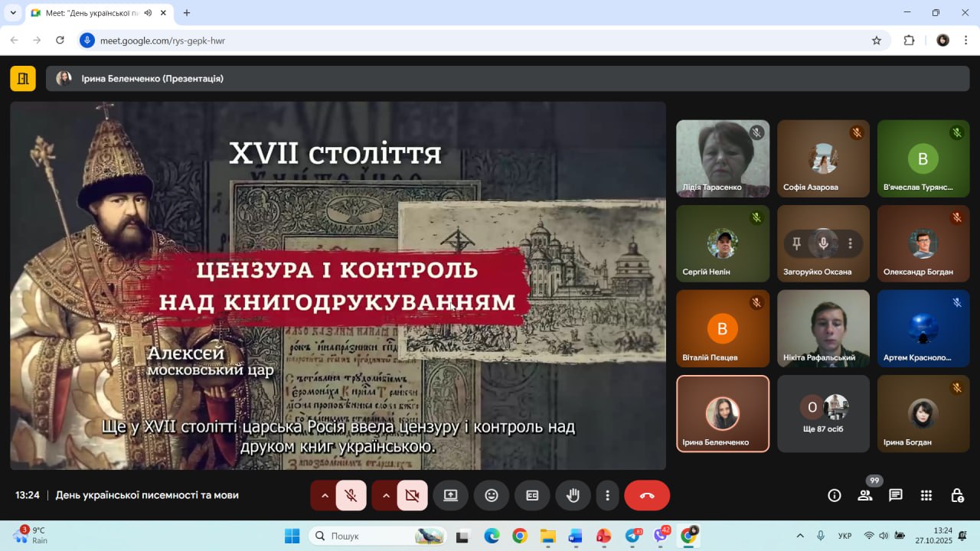
Task: Expand video settings chevron beside camera
Action: coord(386,495)
